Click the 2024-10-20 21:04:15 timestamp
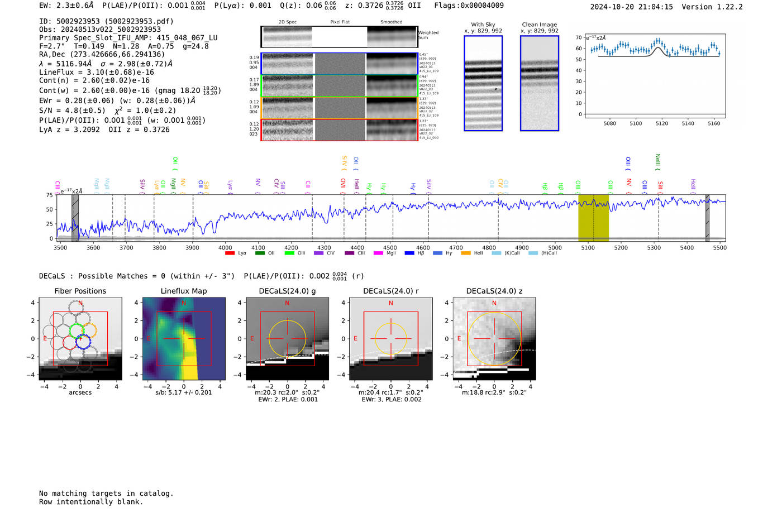This screenshot has height=532, width=782. [632, 7]
